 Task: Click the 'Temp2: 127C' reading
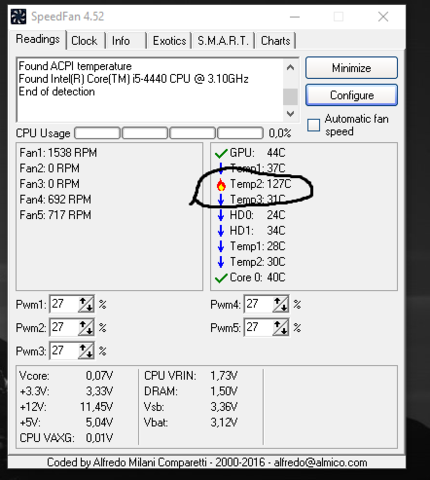(x=261, y=184)
